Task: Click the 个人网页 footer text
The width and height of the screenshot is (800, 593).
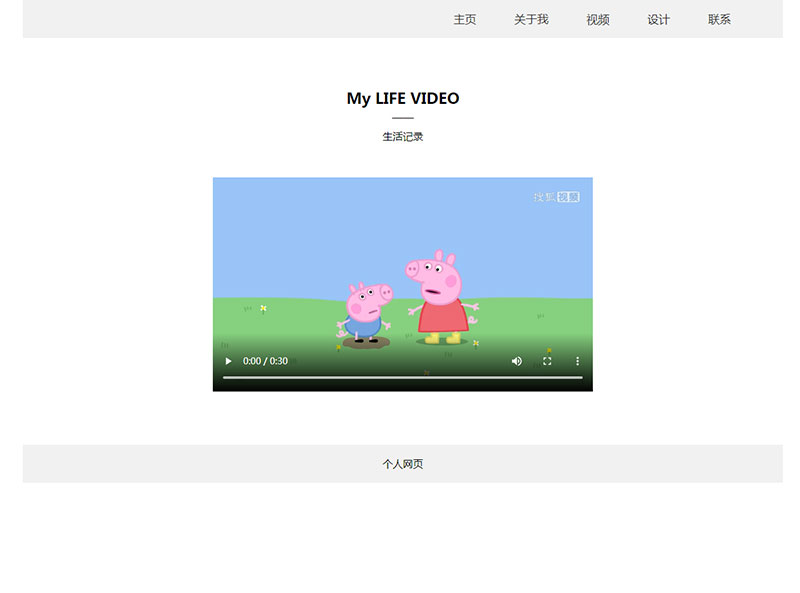Action: coord(403,464)
